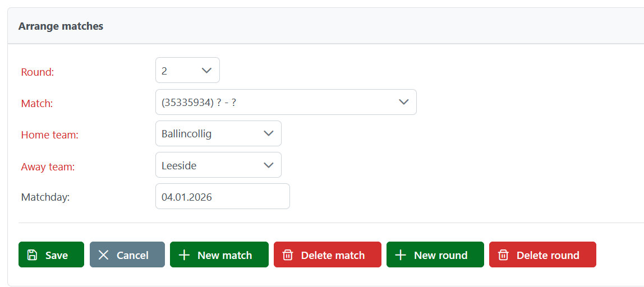Click the floppy disk Save icon
Image resolution: width=644 pixels, height=287 pixels.
(x=33, y=255)
